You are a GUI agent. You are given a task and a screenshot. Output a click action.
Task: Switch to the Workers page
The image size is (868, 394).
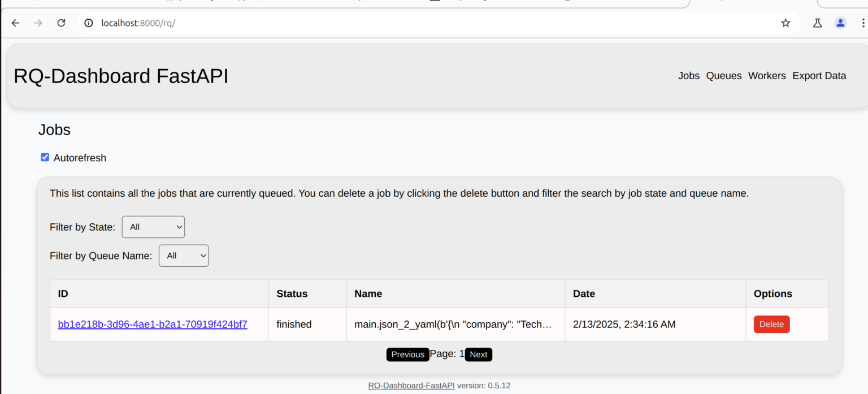click(766, 76)
